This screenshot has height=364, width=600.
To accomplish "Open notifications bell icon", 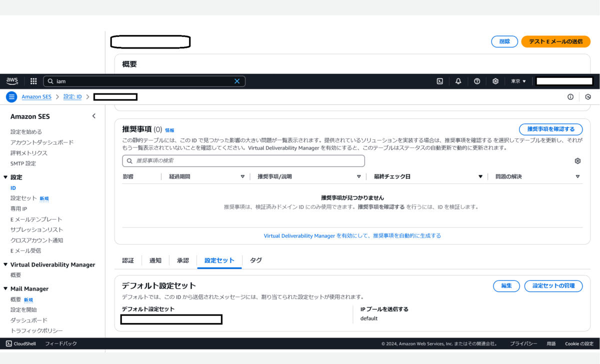I will [x=458, y=81].
